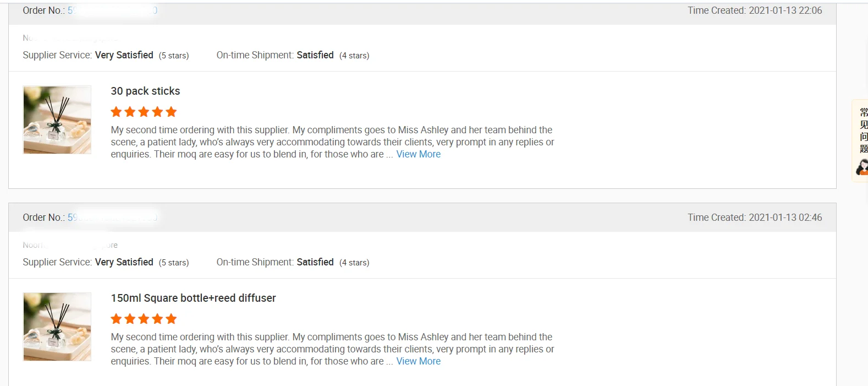Click "Very Satisfied" supplier service in first order
The width and height of the screenshot is (868, 386).
coord(124,55)
